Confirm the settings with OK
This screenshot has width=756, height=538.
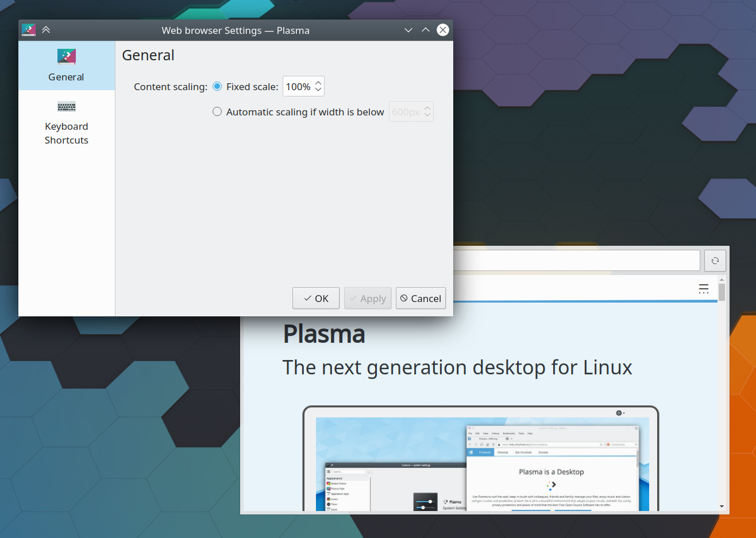pos(315,298)
